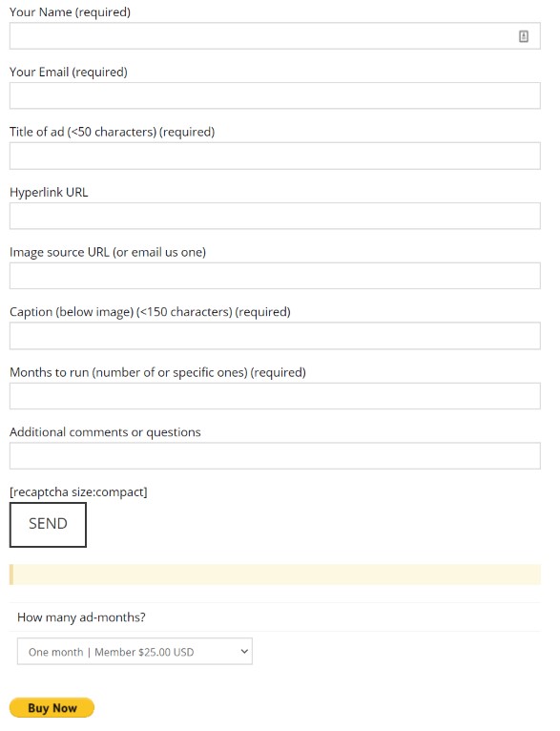Click the pale yellow form response bar
This screenshot has height=731, width=560.
click(x=275, y=574)
